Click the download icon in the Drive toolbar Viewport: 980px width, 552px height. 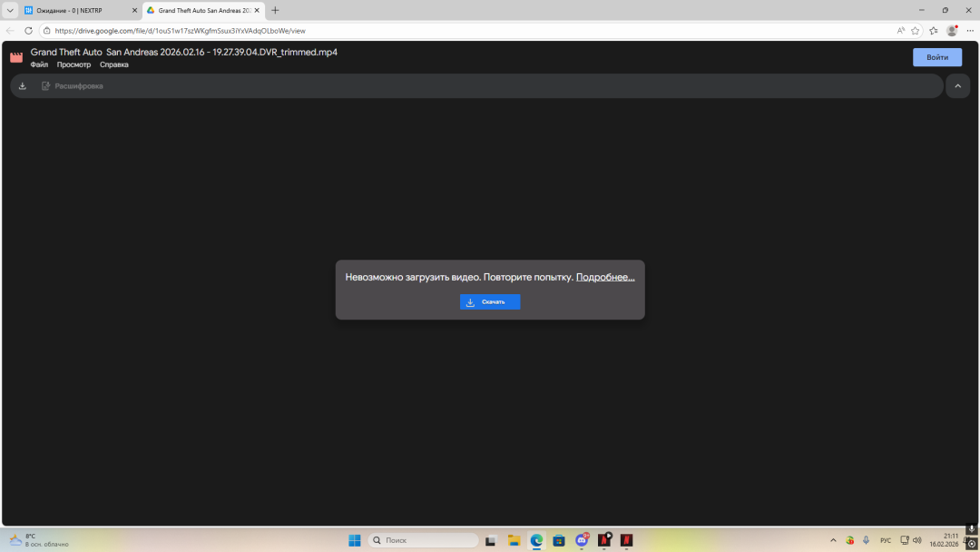pyautogui.click(x=23, y=86)
